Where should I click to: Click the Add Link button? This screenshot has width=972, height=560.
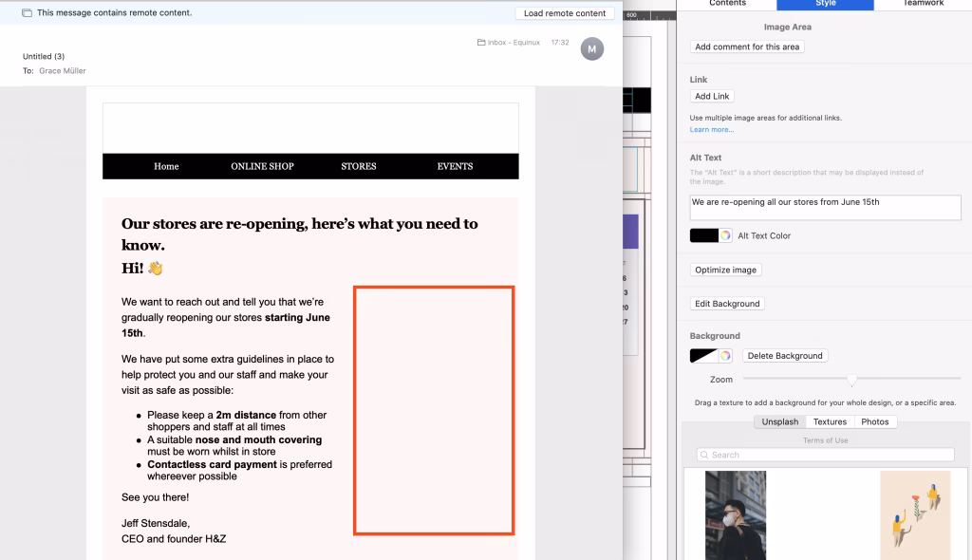coord(712,96)
